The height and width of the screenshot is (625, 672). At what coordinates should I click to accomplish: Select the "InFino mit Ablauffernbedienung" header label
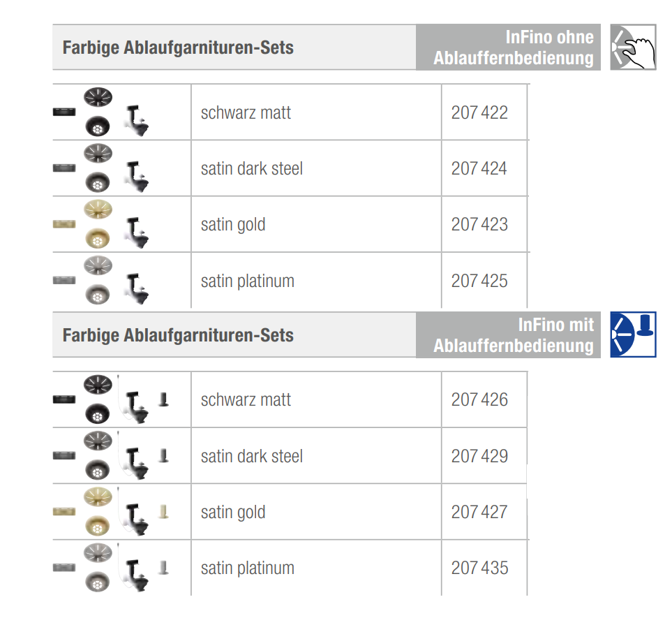[x=513, y=335]
